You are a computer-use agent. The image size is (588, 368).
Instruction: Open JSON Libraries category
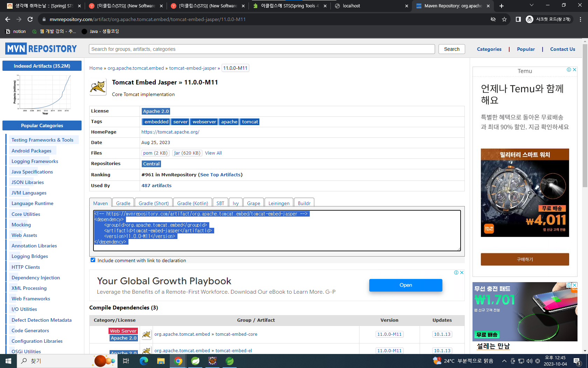click(x=28, y=182)
